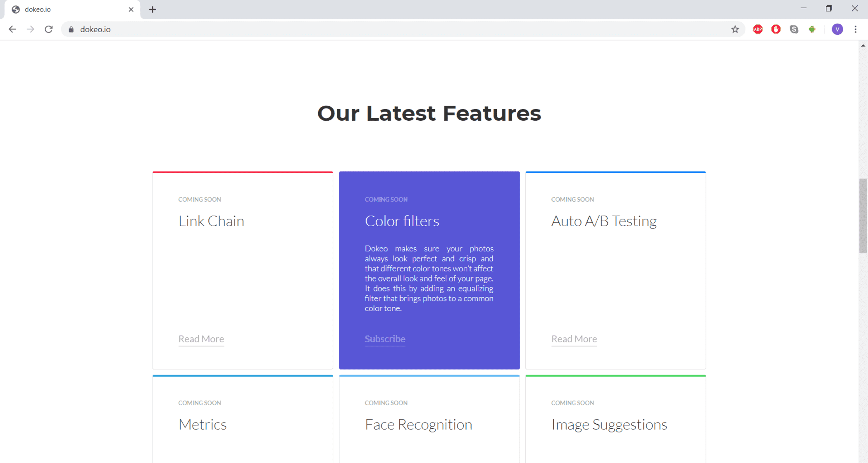Click the Image Suggestions card title
The width and height of the screenshot is (868, 463).
click(x=609, y=425)
